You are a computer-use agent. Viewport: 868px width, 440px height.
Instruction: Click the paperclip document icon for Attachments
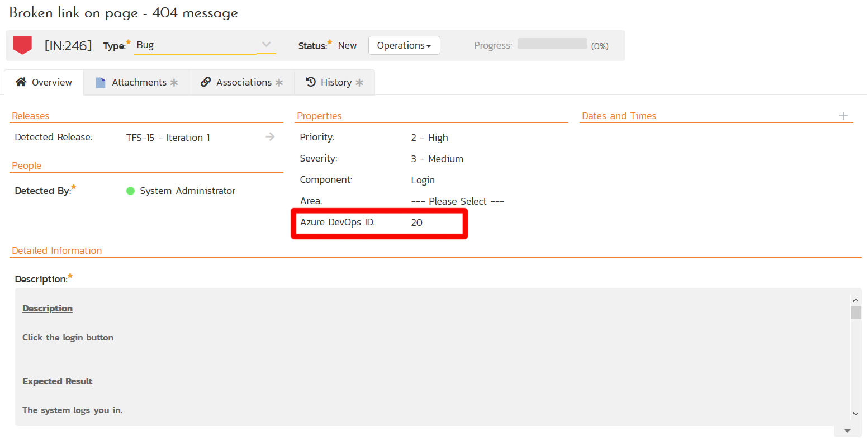click(101, 83)
